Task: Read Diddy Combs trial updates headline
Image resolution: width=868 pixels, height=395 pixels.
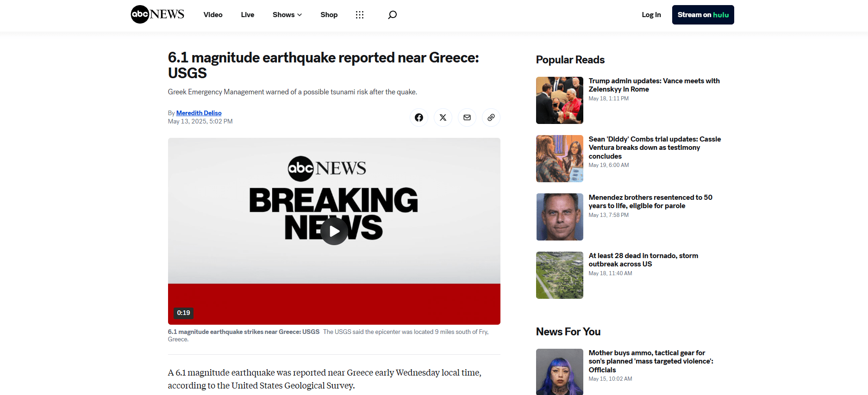Action: [x=654, y=148]
